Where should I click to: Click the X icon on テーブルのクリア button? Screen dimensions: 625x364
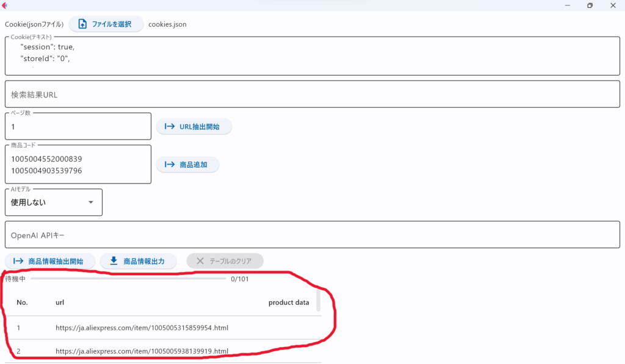click(200, 261)
